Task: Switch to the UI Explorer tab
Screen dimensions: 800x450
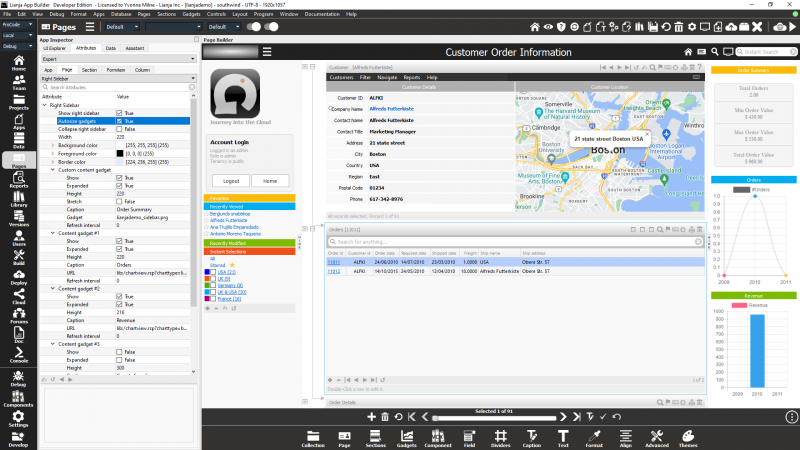Action: [x=55, y=47]
